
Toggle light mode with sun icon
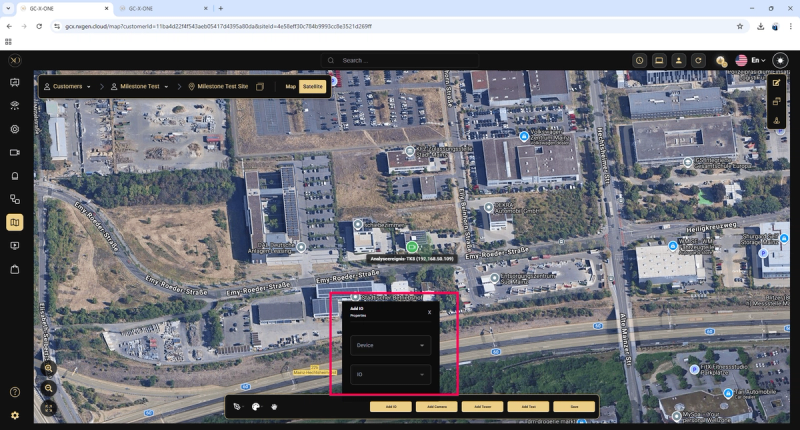point(780,60)
